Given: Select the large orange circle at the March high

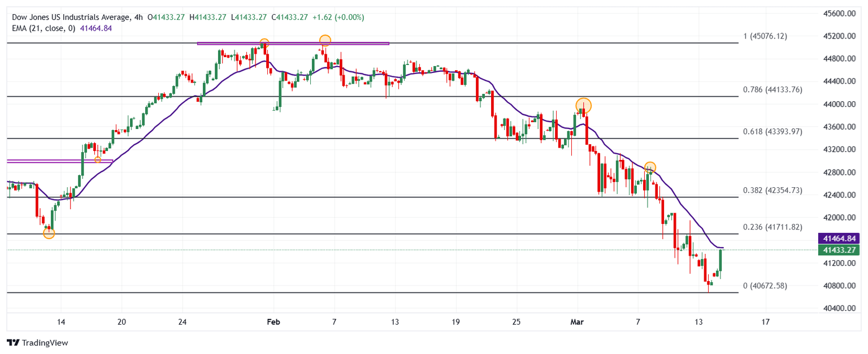Looking at the screenshot, I should click(x=583, y=105).
